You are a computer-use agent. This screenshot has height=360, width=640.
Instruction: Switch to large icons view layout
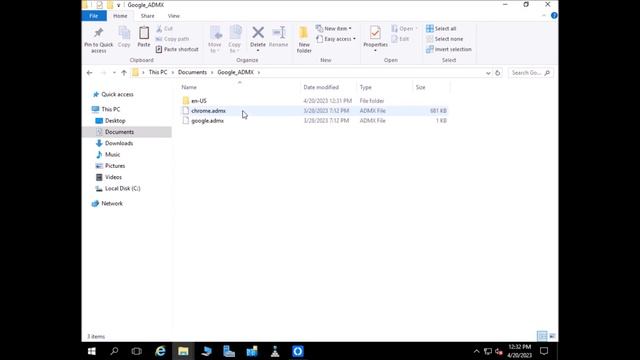tap(552, 336)
